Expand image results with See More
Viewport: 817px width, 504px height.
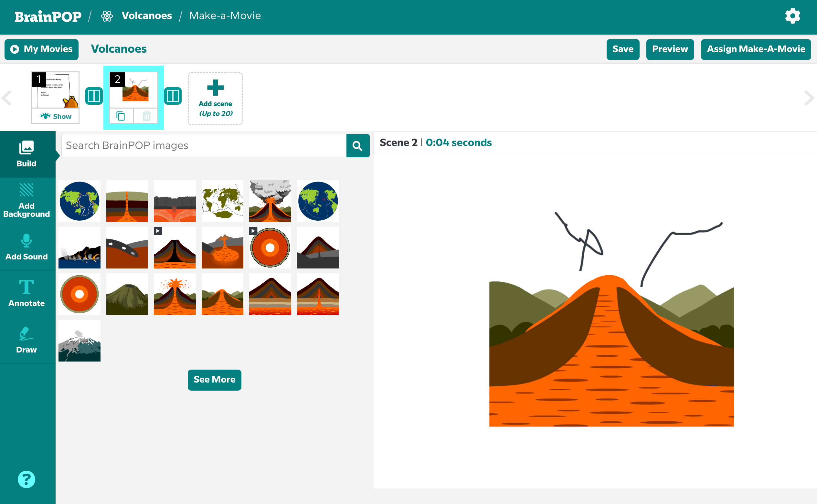pyautogui.click(x=214, y=379)
